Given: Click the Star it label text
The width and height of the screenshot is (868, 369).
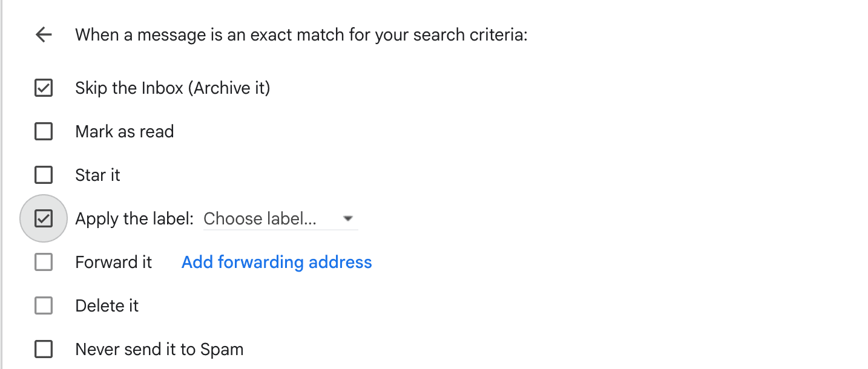Looking at the screenshot, I should [x=97, y=175].
